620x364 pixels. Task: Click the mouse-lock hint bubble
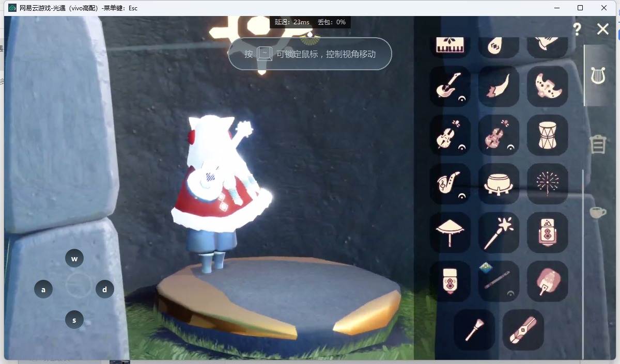point(310,54)
